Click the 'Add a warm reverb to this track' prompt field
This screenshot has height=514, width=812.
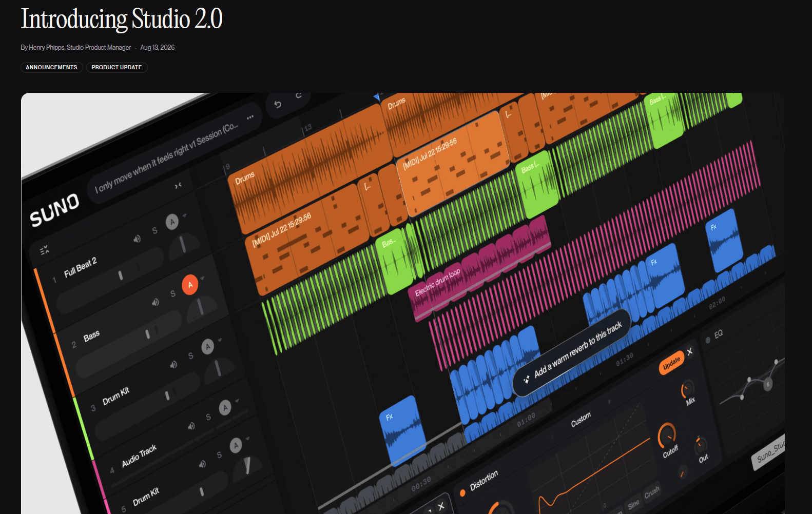(571, 353)
